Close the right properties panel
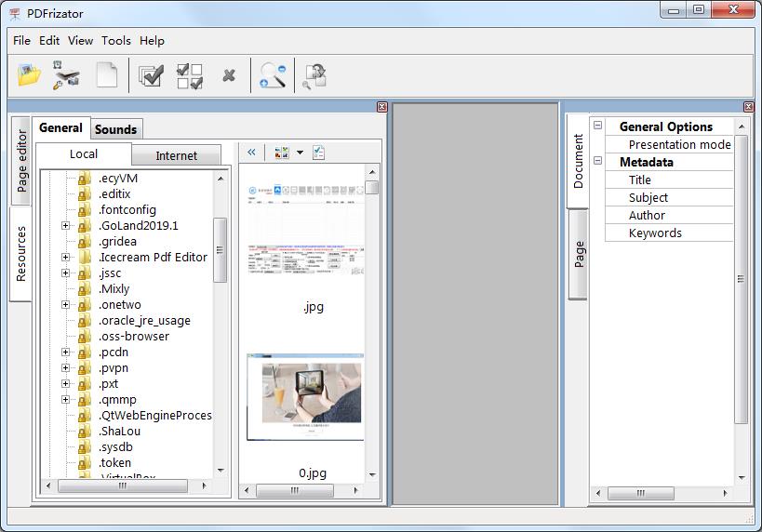 [x=749, y=106]
